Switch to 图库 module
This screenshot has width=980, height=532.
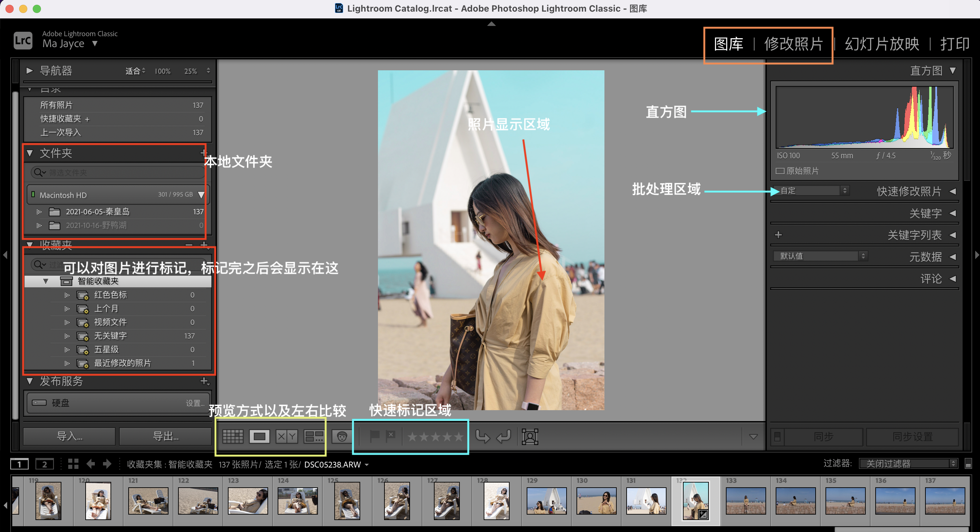coord(728,44)
